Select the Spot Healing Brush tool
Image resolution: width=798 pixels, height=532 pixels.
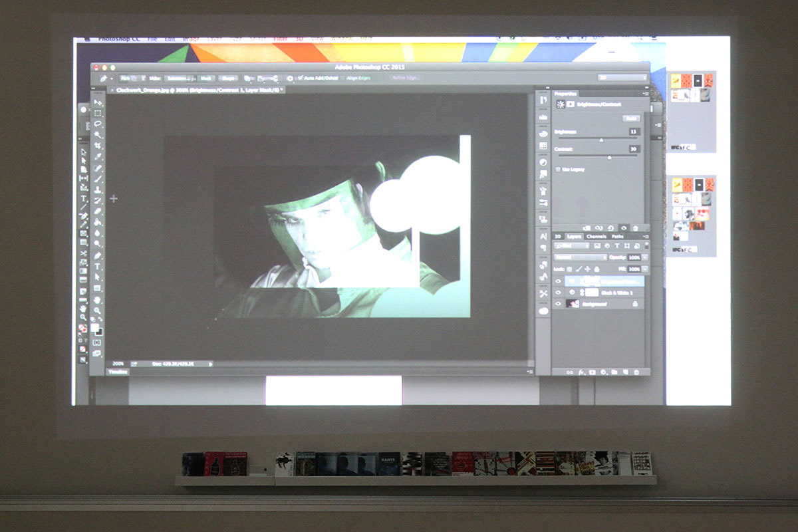tap(98, 168)
